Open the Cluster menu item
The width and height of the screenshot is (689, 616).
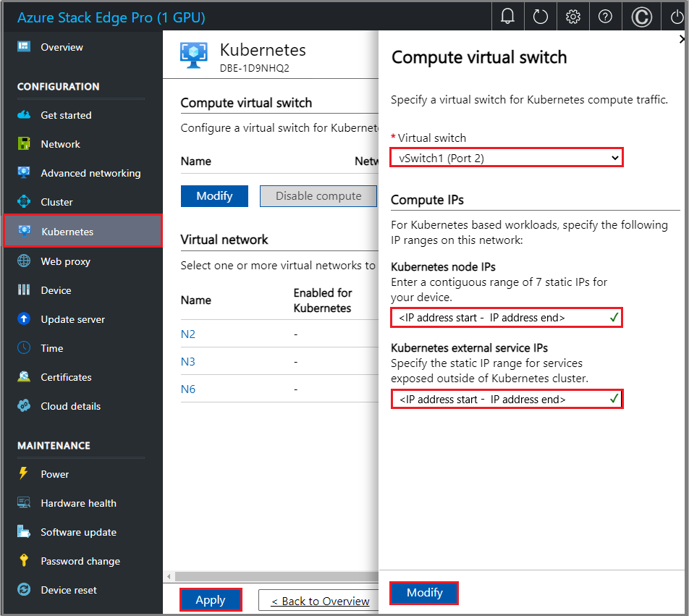click(x=56, y=202)
